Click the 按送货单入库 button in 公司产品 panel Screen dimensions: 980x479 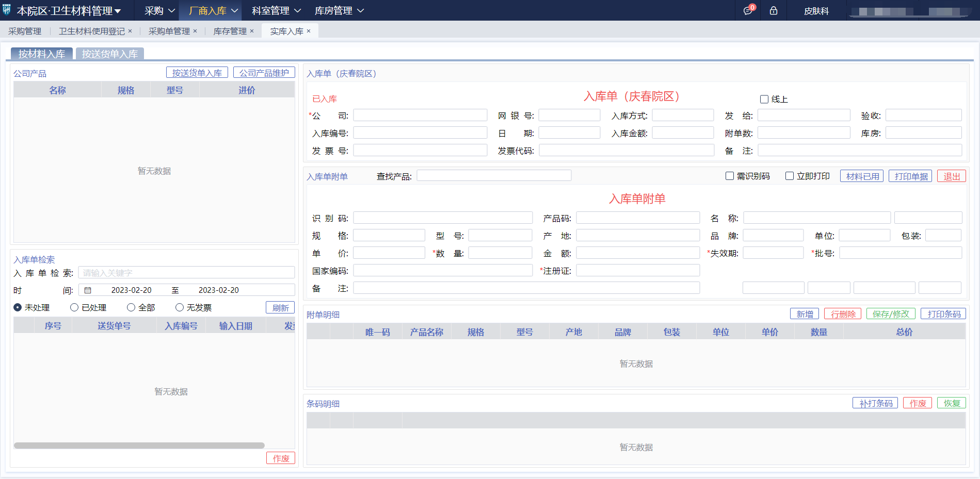[197, 73]
